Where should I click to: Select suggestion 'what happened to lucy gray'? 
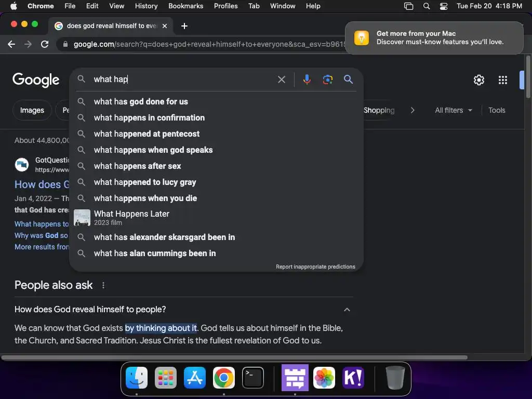tap(216, 182)
